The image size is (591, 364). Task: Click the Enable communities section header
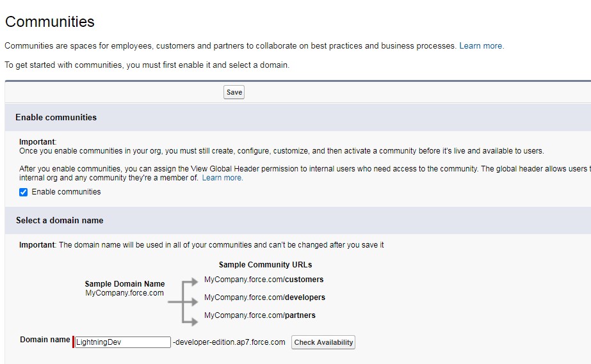(x=56, y=118)
